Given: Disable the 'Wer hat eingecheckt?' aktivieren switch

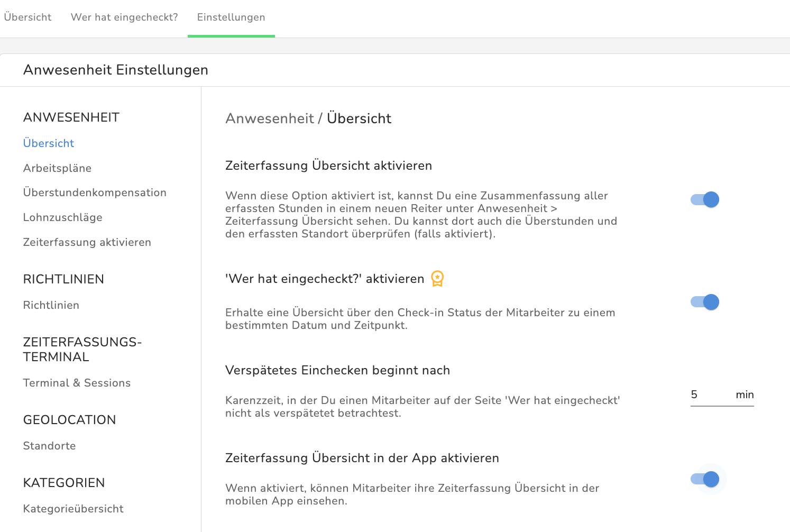Looking at the screenshot, I should 705,302.
